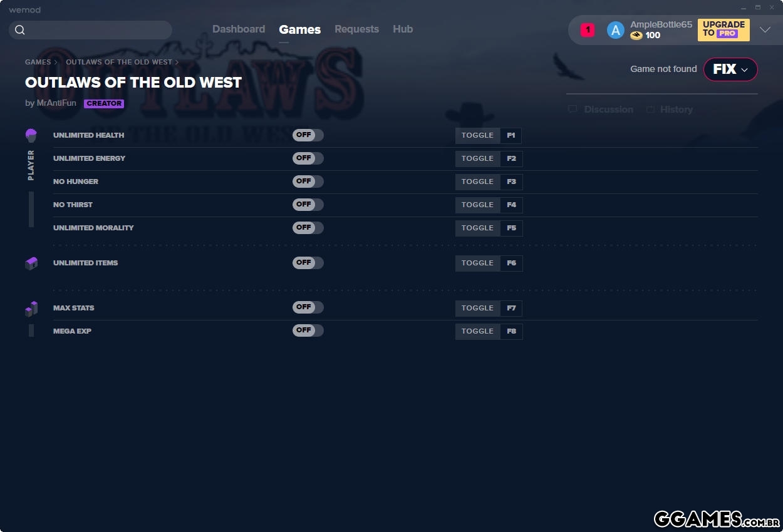Image resolution: width=783 pixels, height=532 pixels.
Task: Click the F1 hotkey box for Unlimited Health
Action: coord(511,136)
